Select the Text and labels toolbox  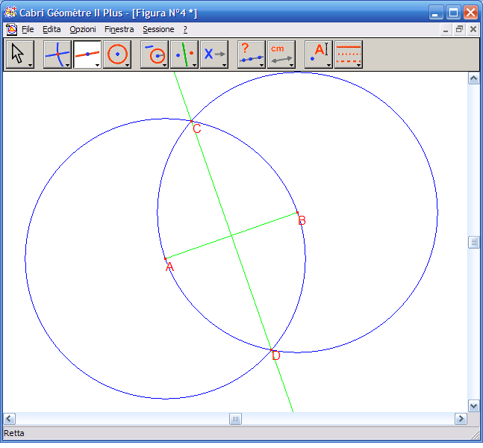pos(319,55)
